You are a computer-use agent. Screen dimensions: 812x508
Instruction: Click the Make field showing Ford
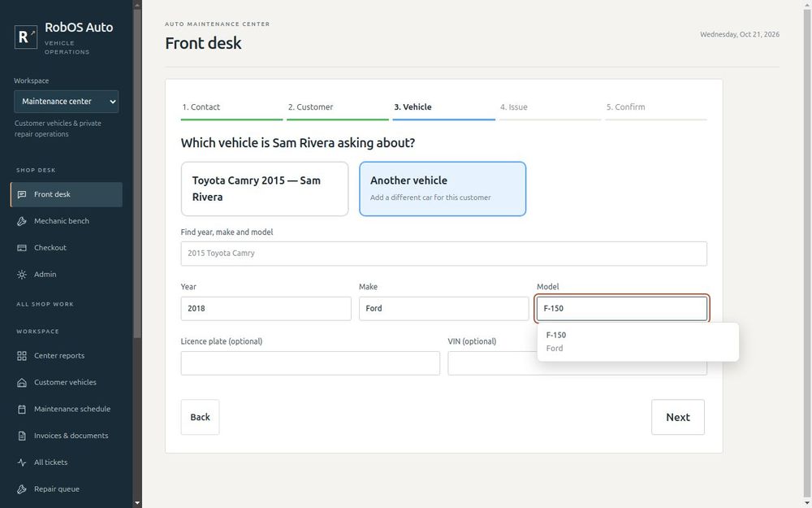444,308
